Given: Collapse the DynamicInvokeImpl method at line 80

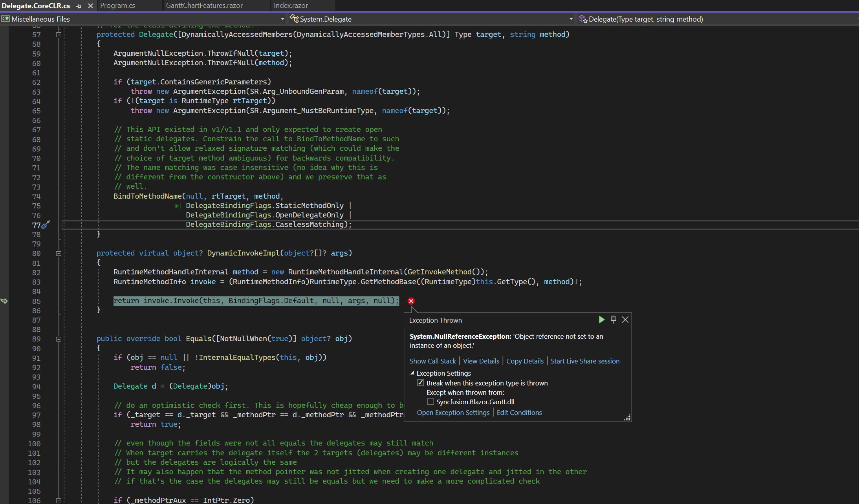Looking at the screenshot, I should [x=59, y=254].
